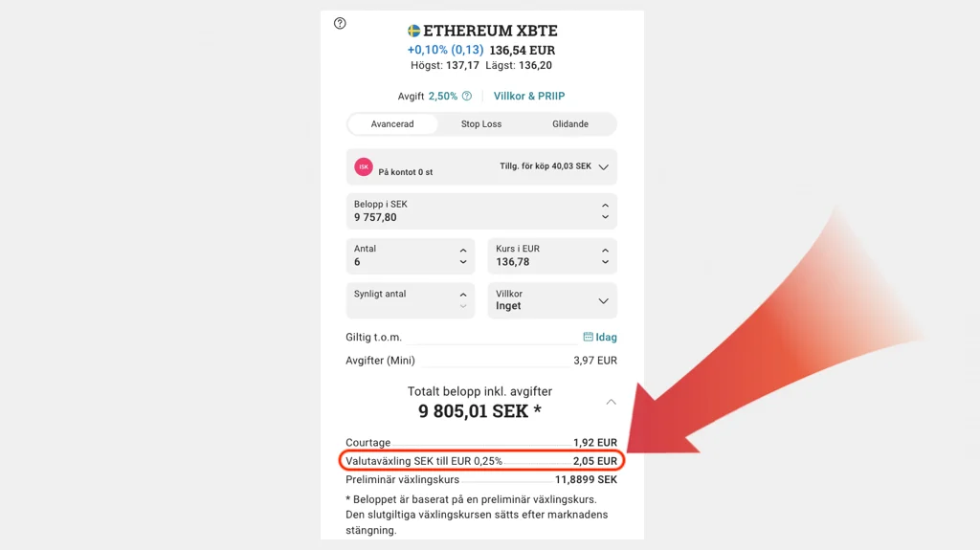Select the Glidande tab
This screenshot has width=980, height=550.
coord(570,124)
